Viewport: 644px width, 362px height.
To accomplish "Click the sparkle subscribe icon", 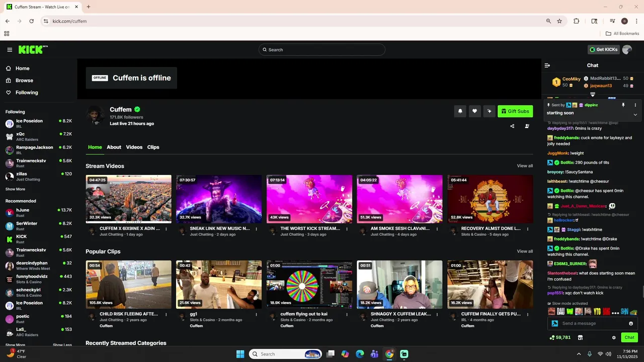I will (489, 112).
